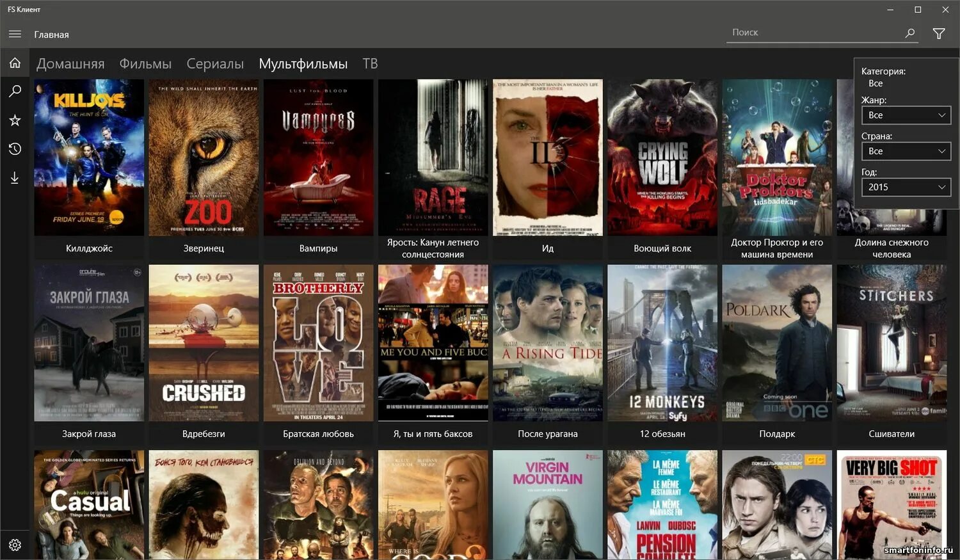Toggle the filter funnel icon

(939, 34)
